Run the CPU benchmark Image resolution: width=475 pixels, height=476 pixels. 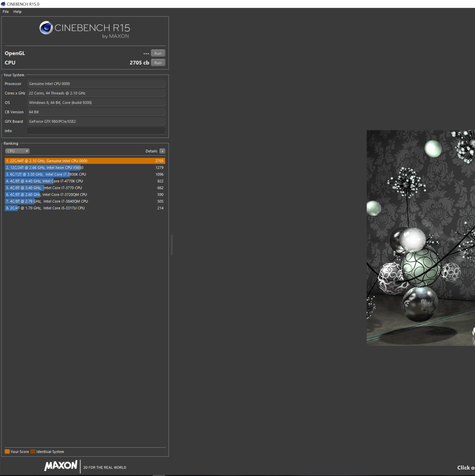pyautogui.click(x=158, y=63)
